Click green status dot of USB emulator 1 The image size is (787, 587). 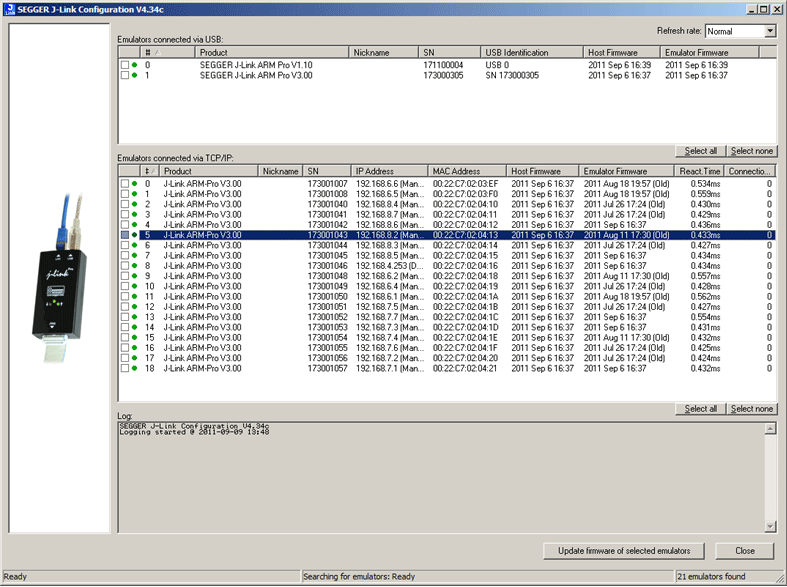pyautogui.click(x=135, y=75)
